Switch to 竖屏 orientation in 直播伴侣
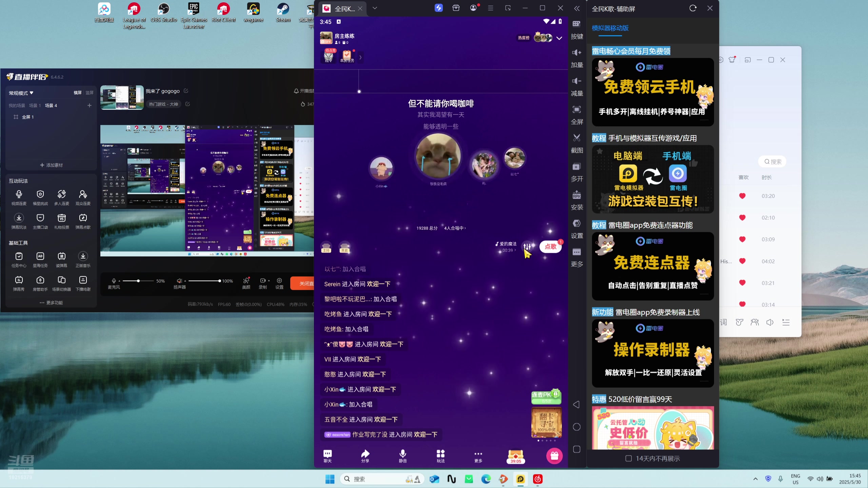 click(x=89, y=93)
